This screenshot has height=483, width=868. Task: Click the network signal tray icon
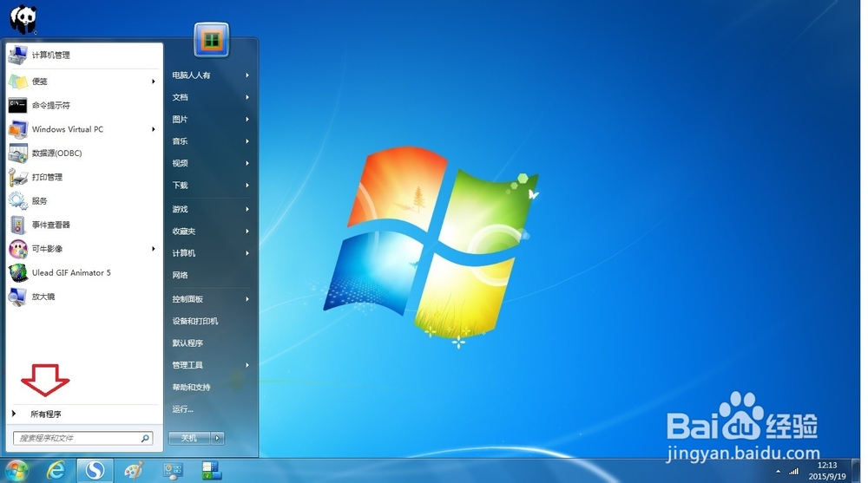click(x=793, y=472)
